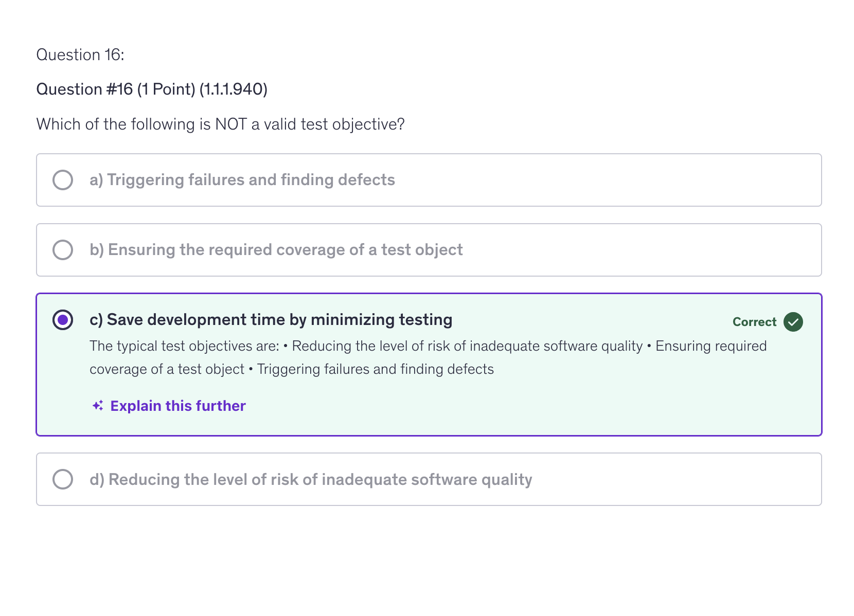Select radio button for option a
854x616 pixels.
pyautogui.click(x=63, y=180)
